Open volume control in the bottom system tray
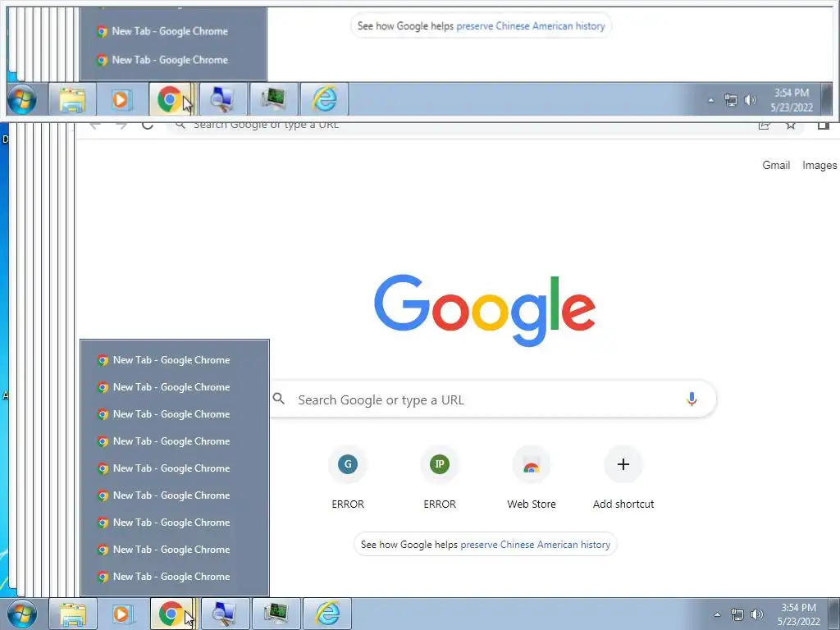 pyautogui.click(x=757, y=614)
